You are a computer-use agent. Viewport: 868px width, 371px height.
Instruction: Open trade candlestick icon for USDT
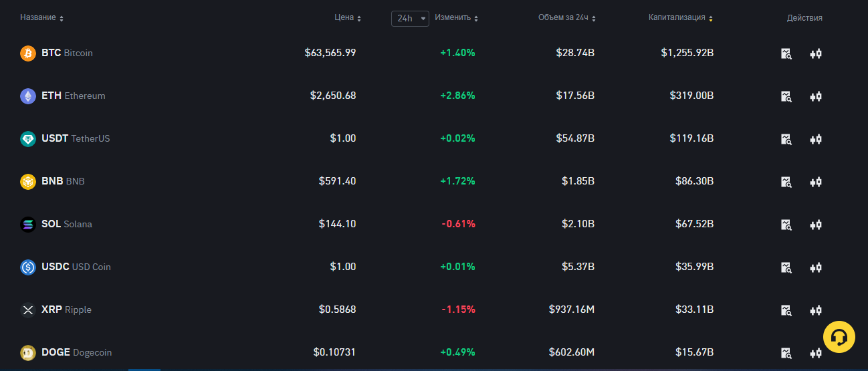coord(815,139)
